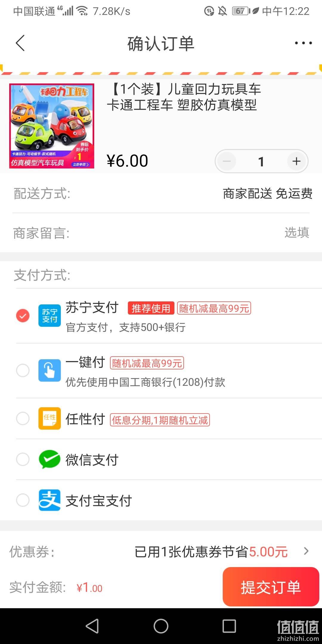
Task: Decrease quantity with the minus button
Action: pos(227,161)
